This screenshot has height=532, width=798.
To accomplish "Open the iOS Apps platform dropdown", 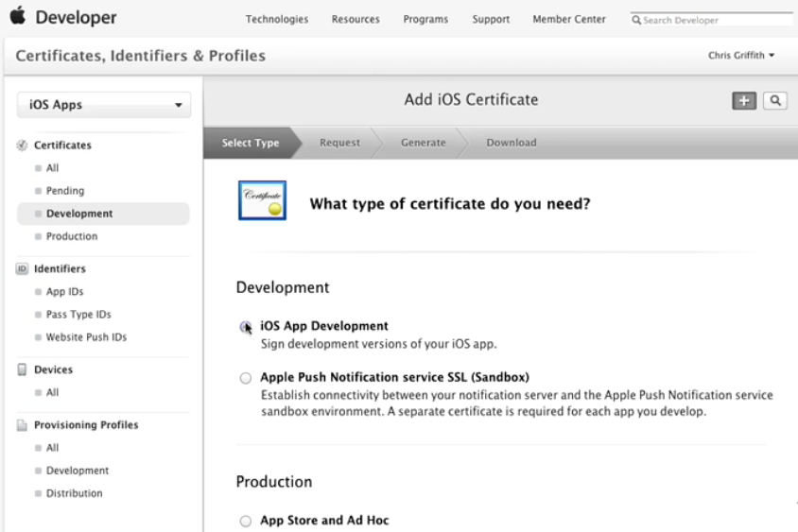I will pyautogui.click(x=104, y=105).
